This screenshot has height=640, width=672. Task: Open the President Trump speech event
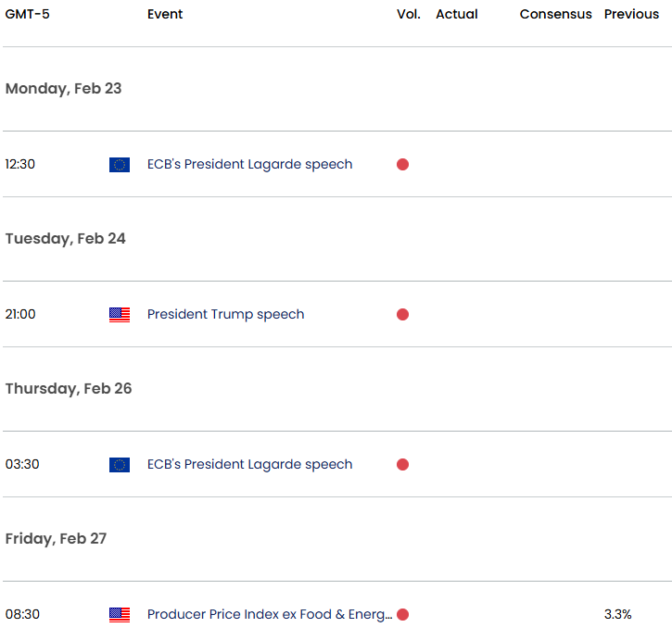(225, 315)
